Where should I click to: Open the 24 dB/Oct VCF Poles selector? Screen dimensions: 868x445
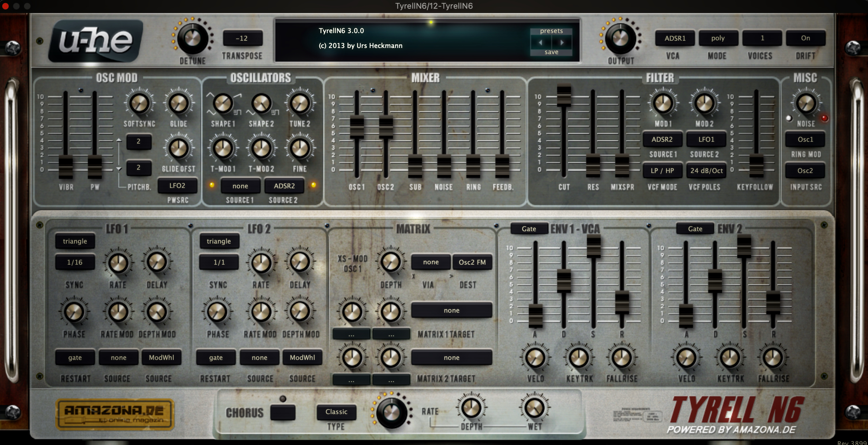(706, 171)
